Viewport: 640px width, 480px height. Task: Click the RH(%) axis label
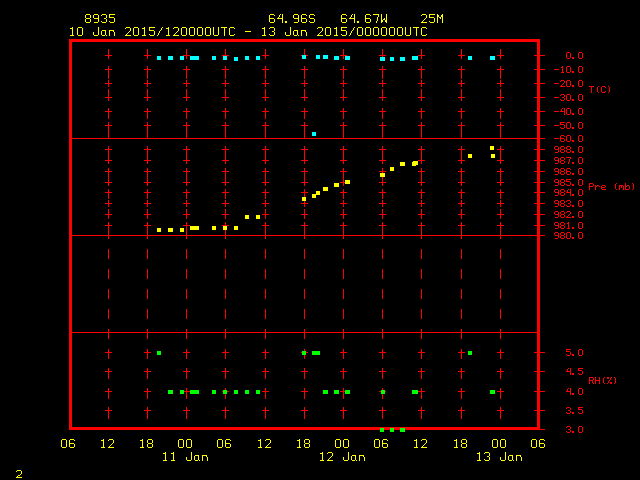pyautogui.click(x=602, y=381)
